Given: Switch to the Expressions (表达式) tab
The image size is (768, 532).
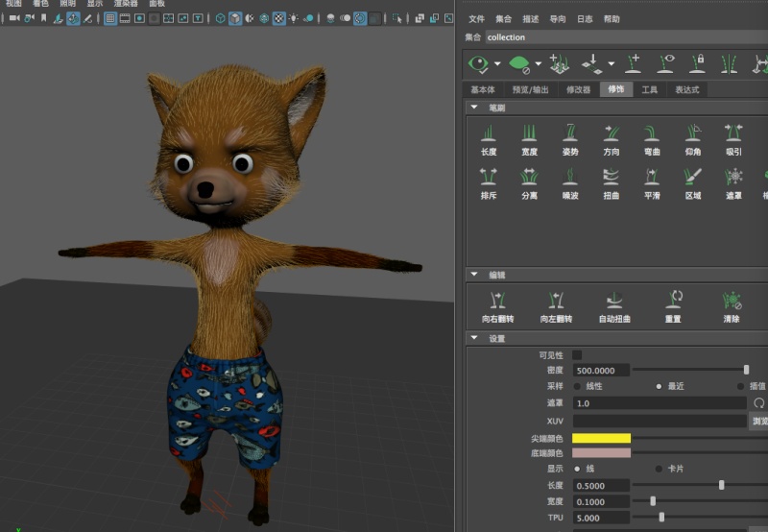Looking at the screenshot, I should [687, 89].
